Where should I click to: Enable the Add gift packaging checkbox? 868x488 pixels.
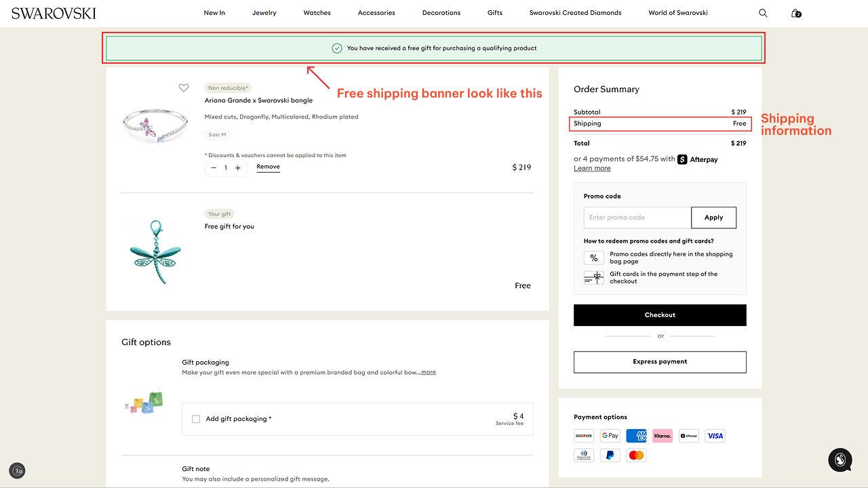(x=196, y=419)
